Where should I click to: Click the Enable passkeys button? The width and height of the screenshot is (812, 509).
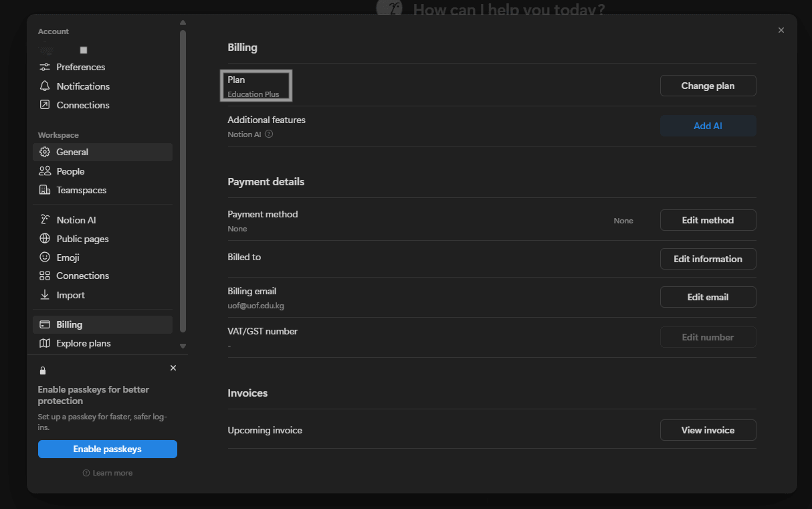[108, 449]
